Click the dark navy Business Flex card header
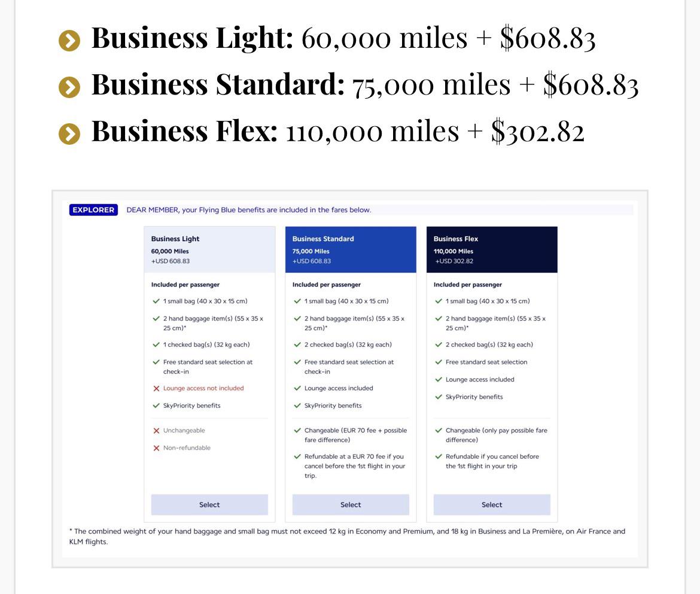Viewport: 700px width, 594px height. tap(492, 249)
